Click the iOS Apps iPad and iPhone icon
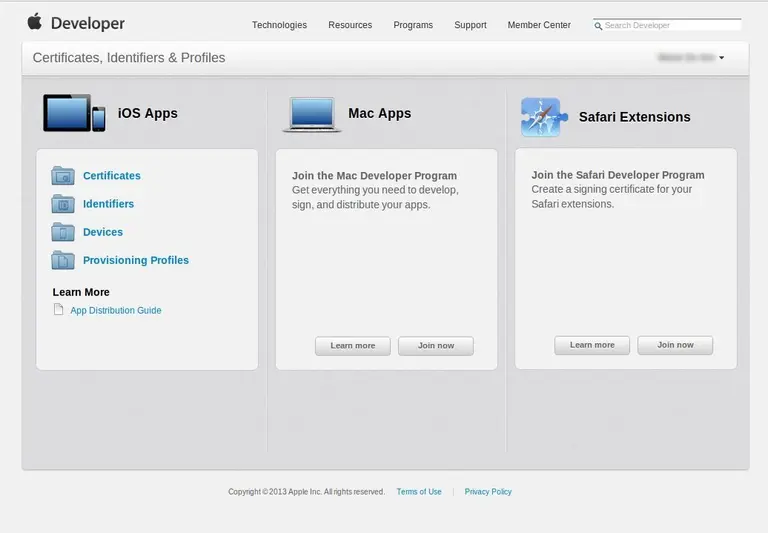The image size is (768, 533). pos(74,113)
